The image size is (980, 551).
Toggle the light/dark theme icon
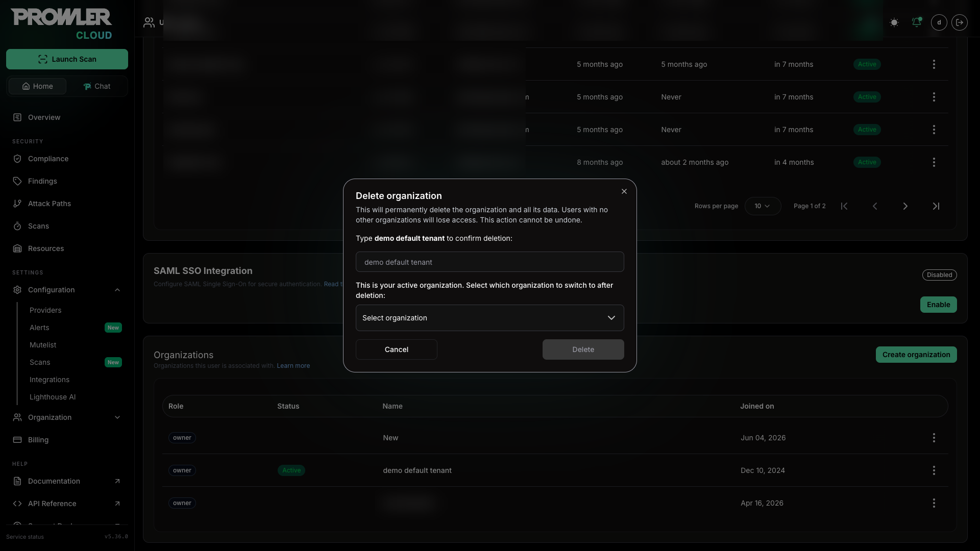tap(894, 22)
